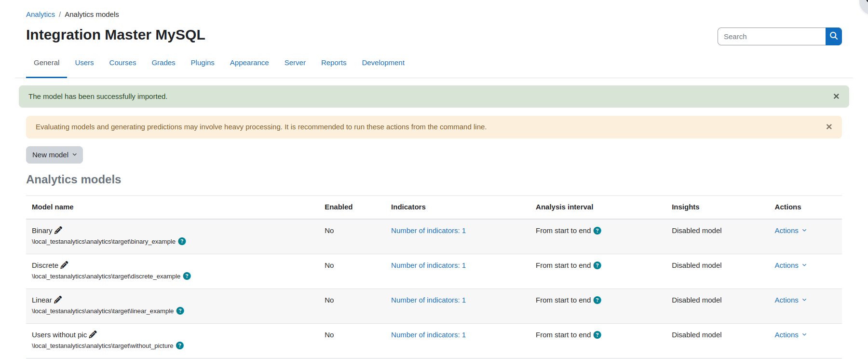Open Number of indicators link for Users without pic
The width and height of the screenshot is (868, 359).
(x=428, y=335)
